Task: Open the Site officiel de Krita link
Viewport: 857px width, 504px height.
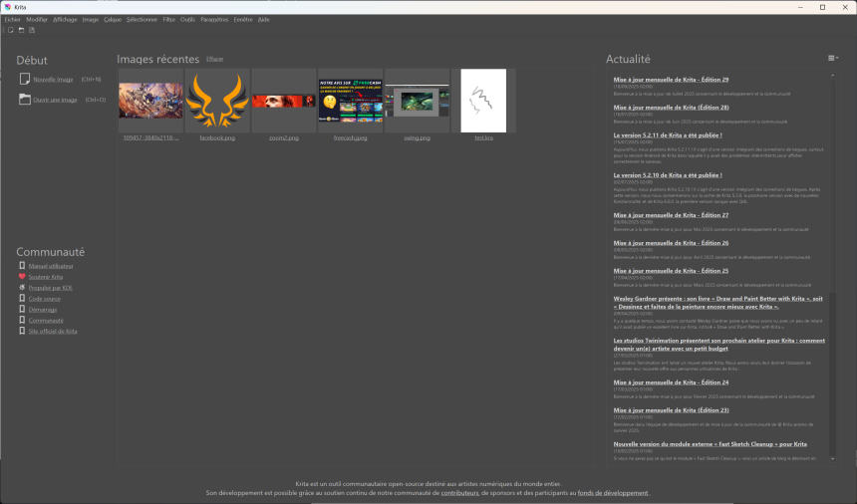Action: coord(53,331)
